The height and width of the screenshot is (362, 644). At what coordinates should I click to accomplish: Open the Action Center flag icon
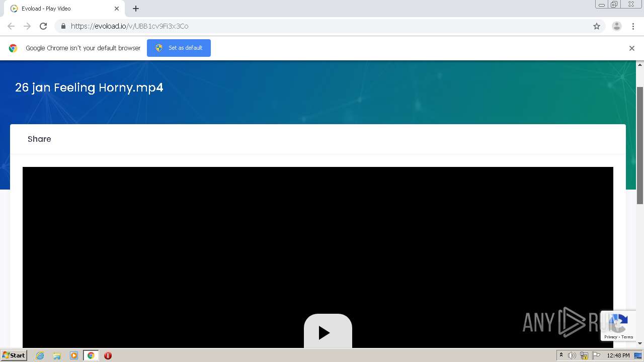click(x=596, y=355)
